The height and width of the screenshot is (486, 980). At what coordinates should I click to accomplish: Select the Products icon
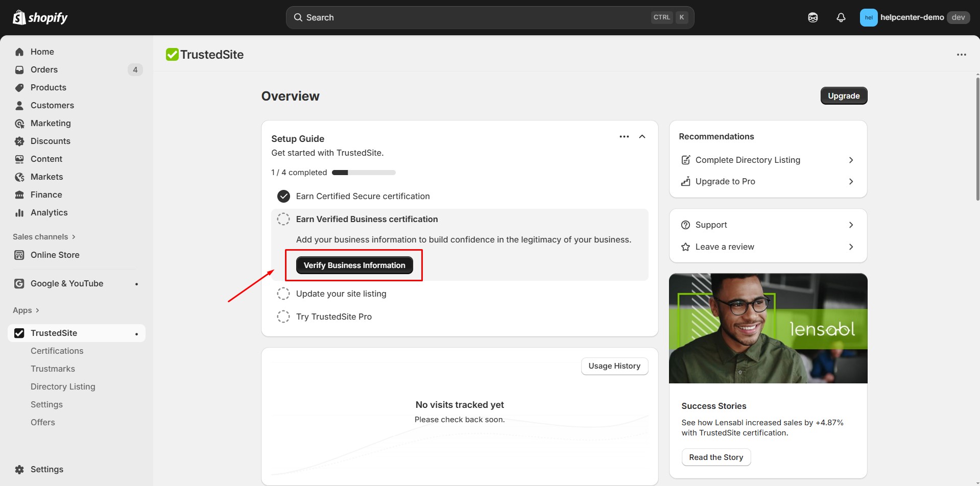click(19, 87)
